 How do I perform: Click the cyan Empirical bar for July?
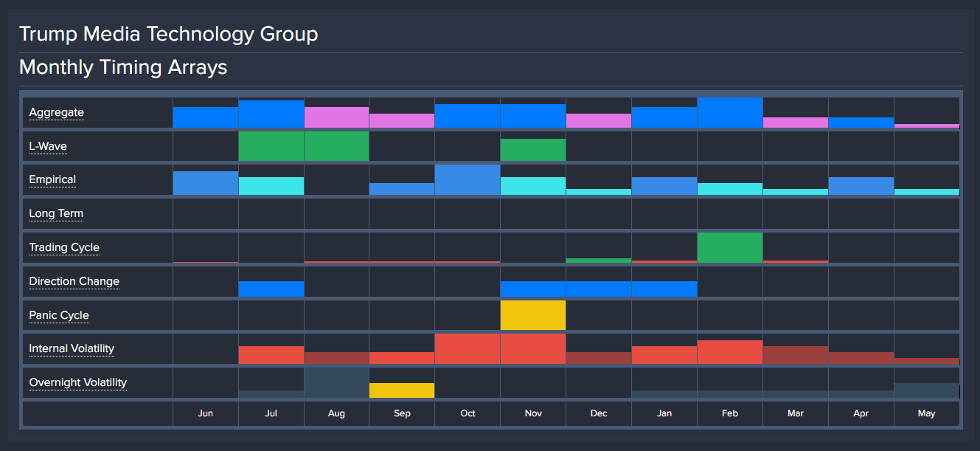(x=271, y=186)
